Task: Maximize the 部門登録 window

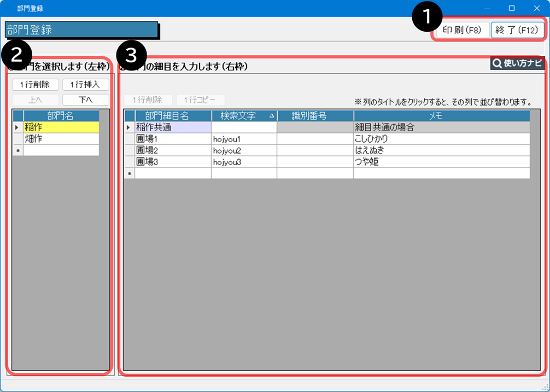Action: [x=512, y=8]
